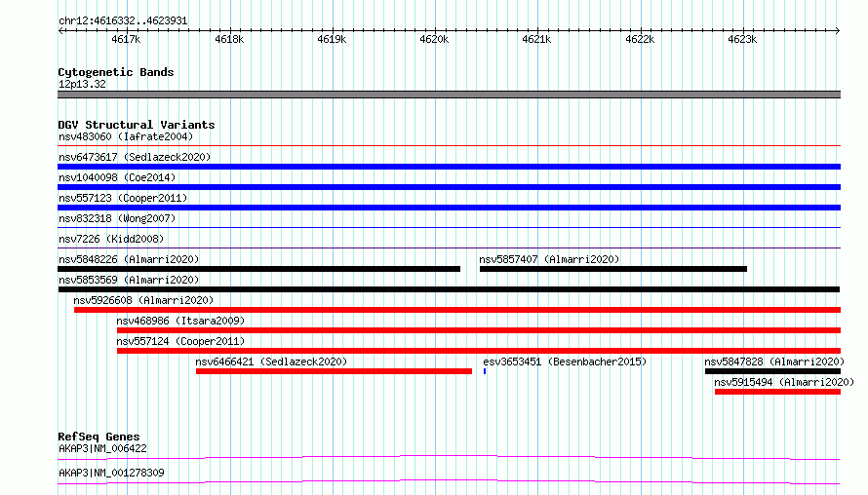Open variant nsv483060 (Iafrate2004) label
Screen dimensions: 868x495
(x=126, y=136)
